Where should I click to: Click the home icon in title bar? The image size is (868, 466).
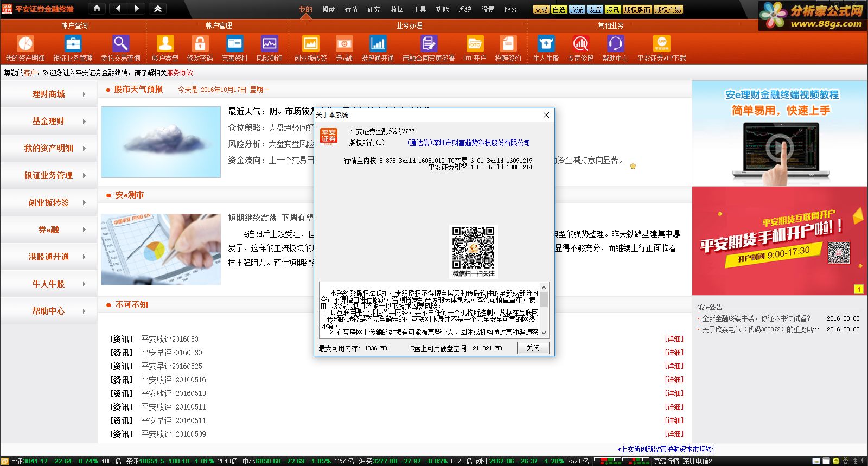(x=97, y=9)
